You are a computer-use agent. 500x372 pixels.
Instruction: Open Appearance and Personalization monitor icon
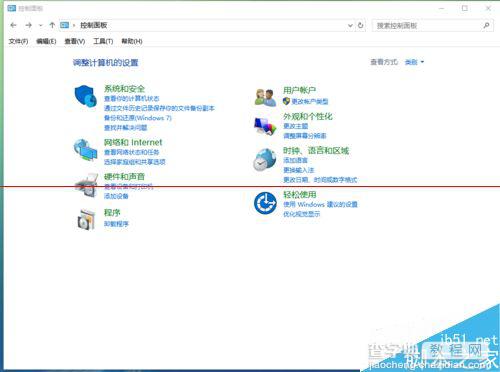265,126
